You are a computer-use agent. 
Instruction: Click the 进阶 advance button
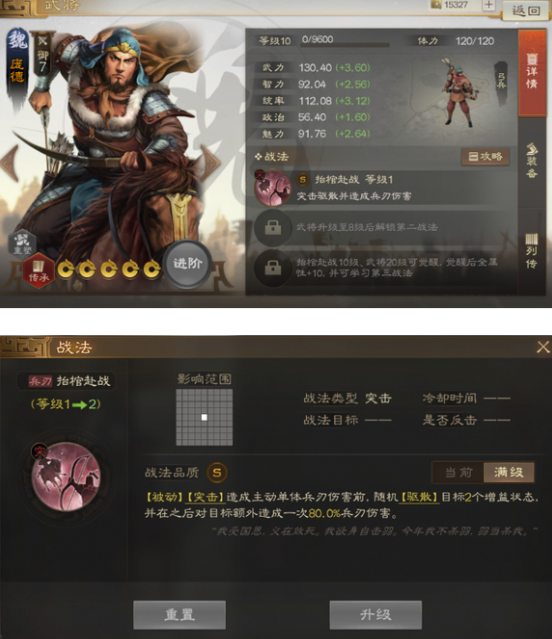coord(188,264)
